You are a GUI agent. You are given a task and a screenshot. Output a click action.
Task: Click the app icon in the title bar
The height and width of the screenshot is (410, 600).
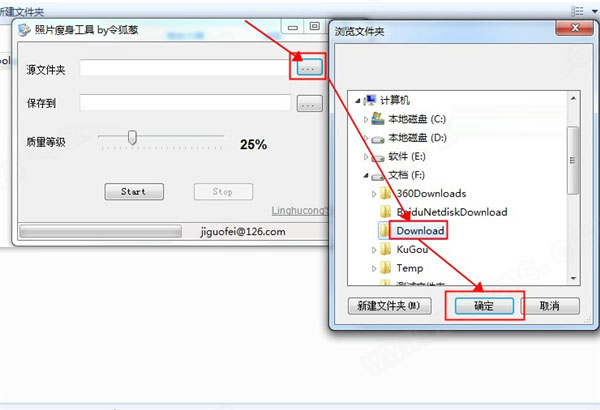point(24,30)
